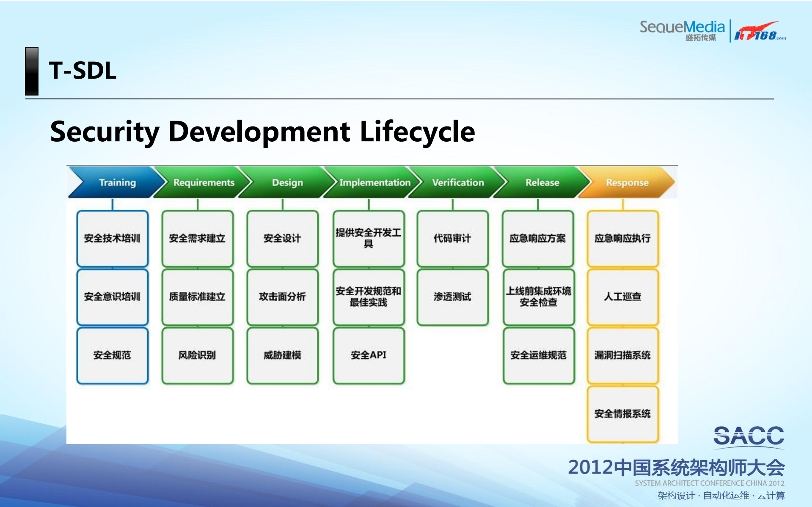The width and height of the screenshot is (812, 507).
Task: Expand the Training arrow stage
Action: [117, 183]
